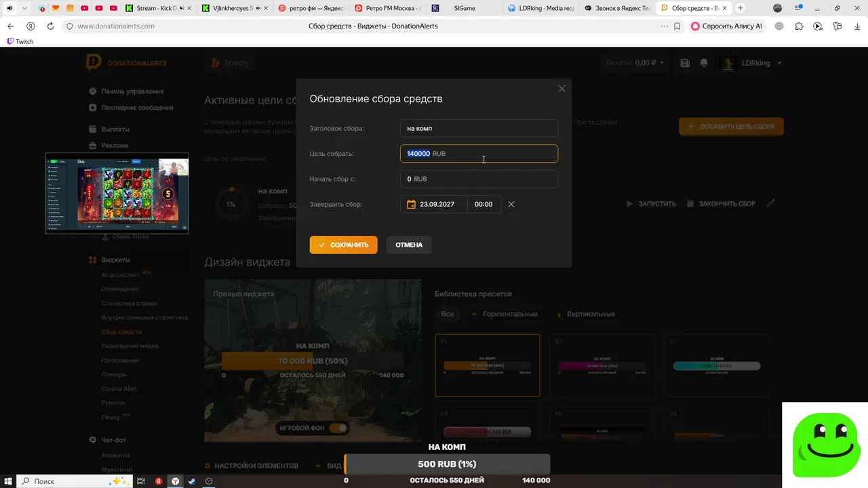Open Оповещения widget page

click(120, 289)
